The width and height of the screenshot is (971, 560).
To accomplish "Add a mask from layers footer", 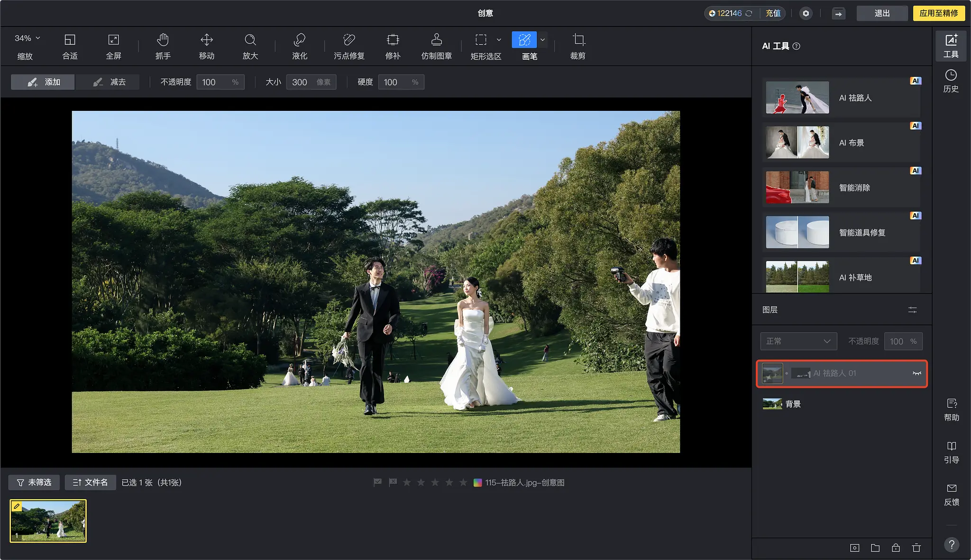I will click(x=854, y=548).
